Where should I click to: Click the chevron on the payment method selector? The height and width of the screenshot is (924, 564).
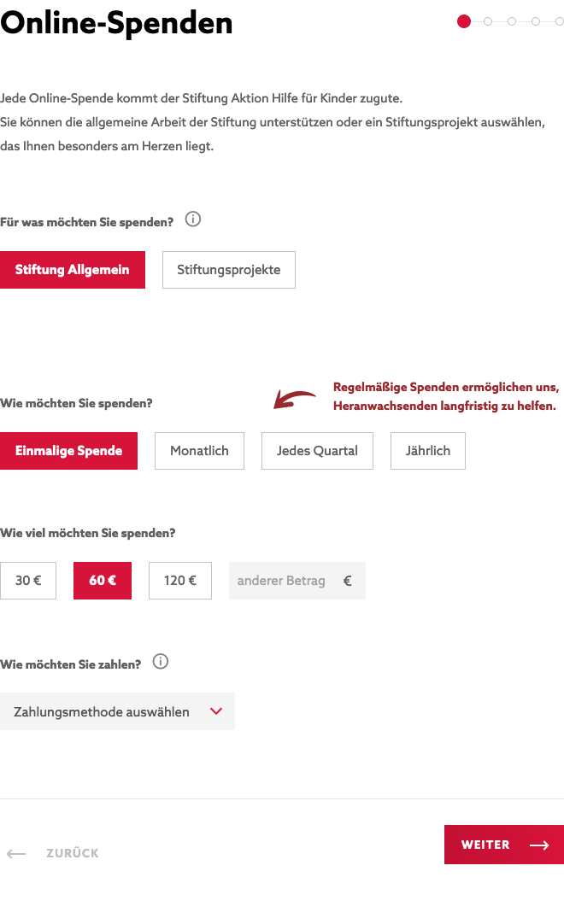(x=217, y=711)
